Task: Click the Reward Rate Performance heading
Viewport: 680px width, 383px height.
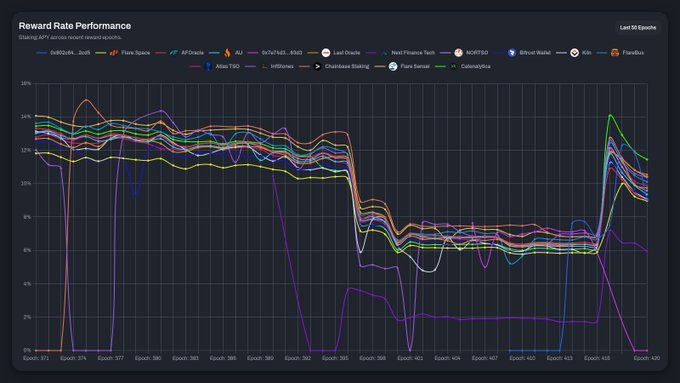Action: coord(75,26)
